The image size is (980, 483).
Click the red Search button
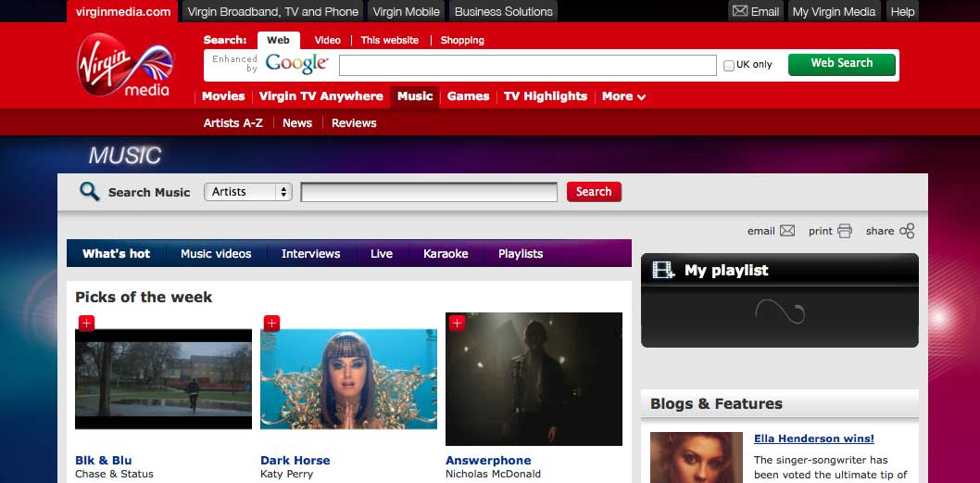coord(594,192)
